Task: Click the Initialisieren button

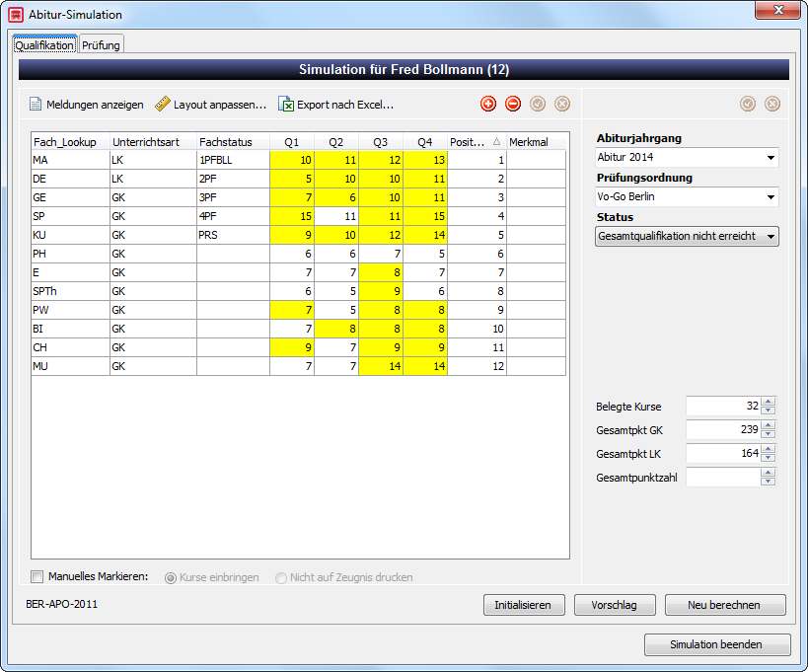Action: pyautogui.click(x=524, y=605)
